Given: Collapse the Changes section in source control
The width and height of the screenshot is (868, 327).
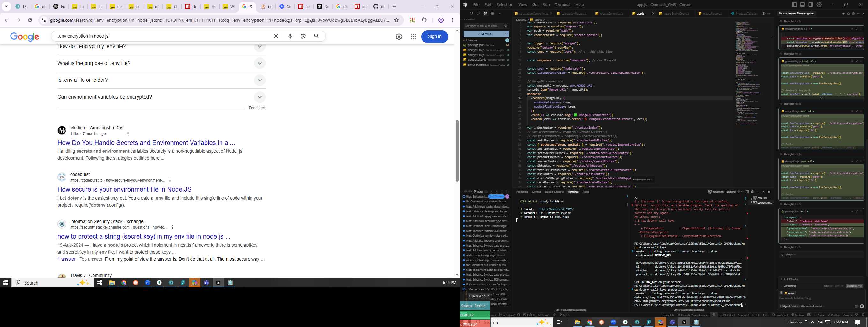Looking at the screenshot, I should click(464, 40).
